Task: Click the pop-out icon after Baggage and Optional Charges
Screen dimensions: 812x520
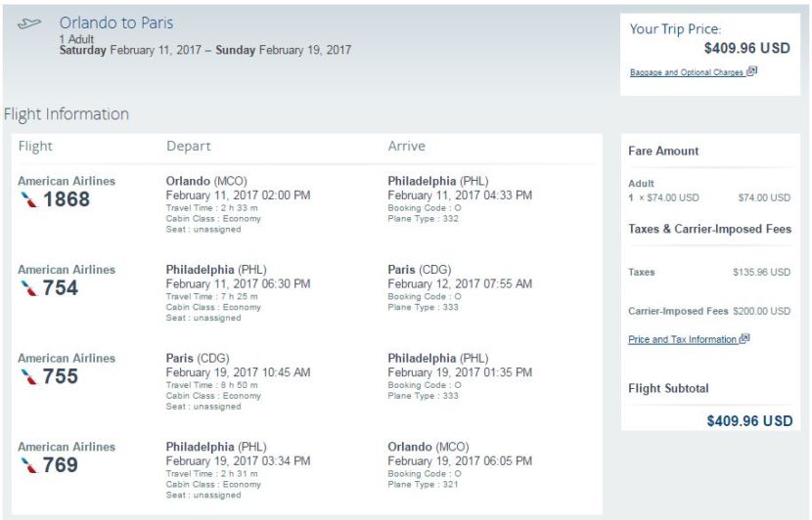Action: (x=751, y=71)
